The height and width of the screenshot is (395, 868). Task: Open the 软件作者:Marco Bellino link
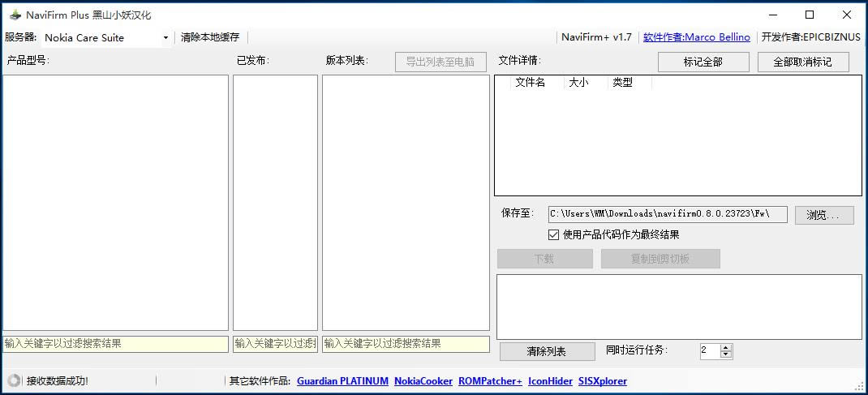point(696,37)
